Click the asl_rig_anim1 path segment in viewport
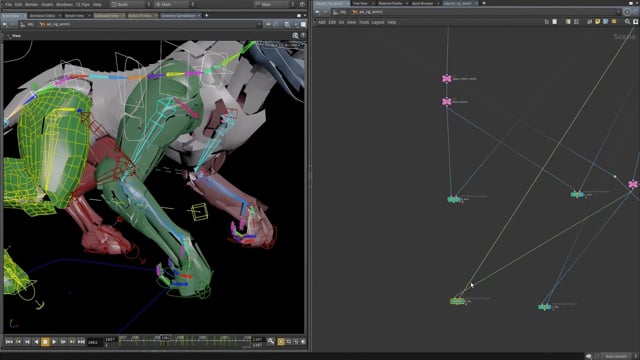Image resolution: width=640 pixels, height=360 pixels. (55, 24)
